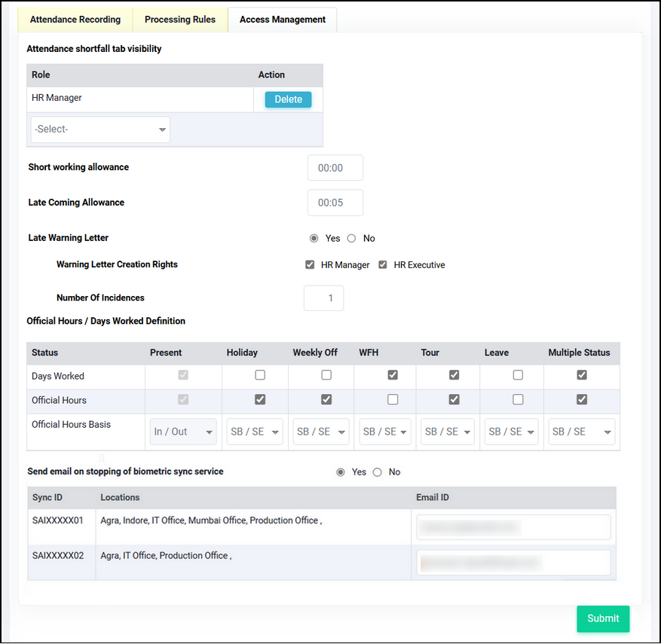Uncheck HR Manager warning letter rights
Screen dimensions: 661x644
310,264
